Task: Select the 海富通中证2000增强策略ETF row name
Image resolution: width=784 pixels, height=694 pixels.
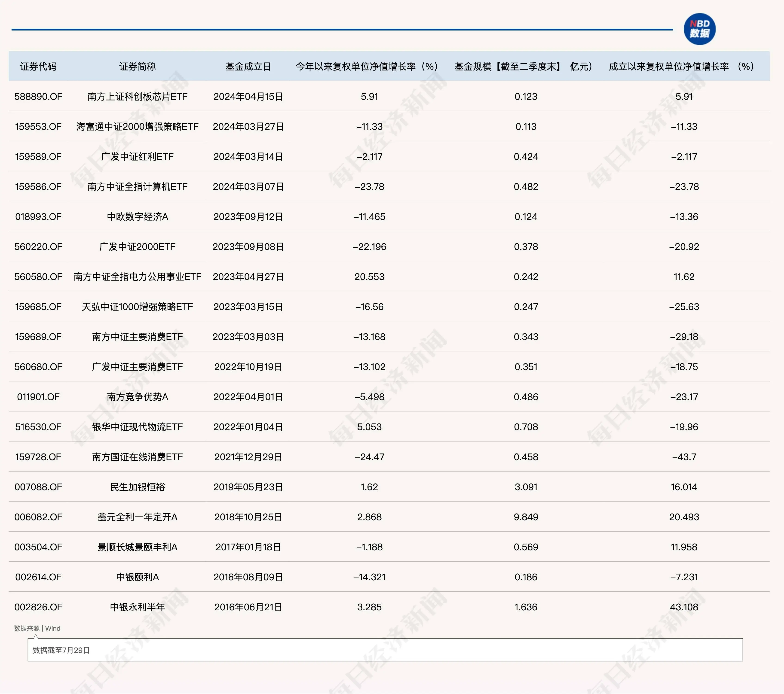Action: [x=137, y=127]
